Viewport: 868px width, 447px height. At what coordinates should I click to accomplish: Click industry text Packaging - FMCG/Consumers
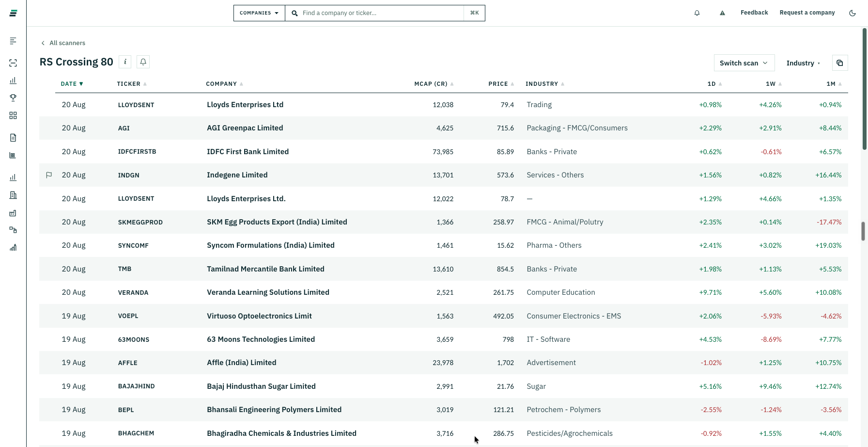coord(577,128)
